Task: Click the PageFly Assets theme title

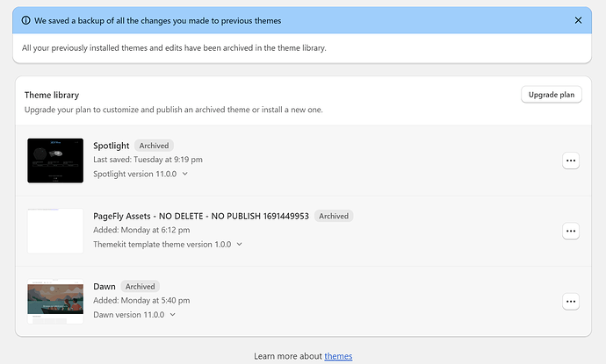Action: point(200,216)
